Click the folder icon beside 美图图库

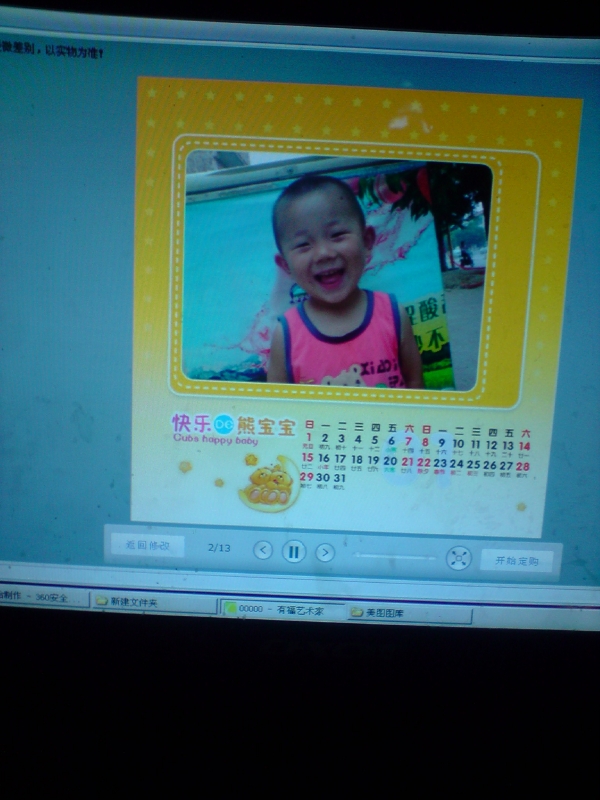tap(355, 612)
